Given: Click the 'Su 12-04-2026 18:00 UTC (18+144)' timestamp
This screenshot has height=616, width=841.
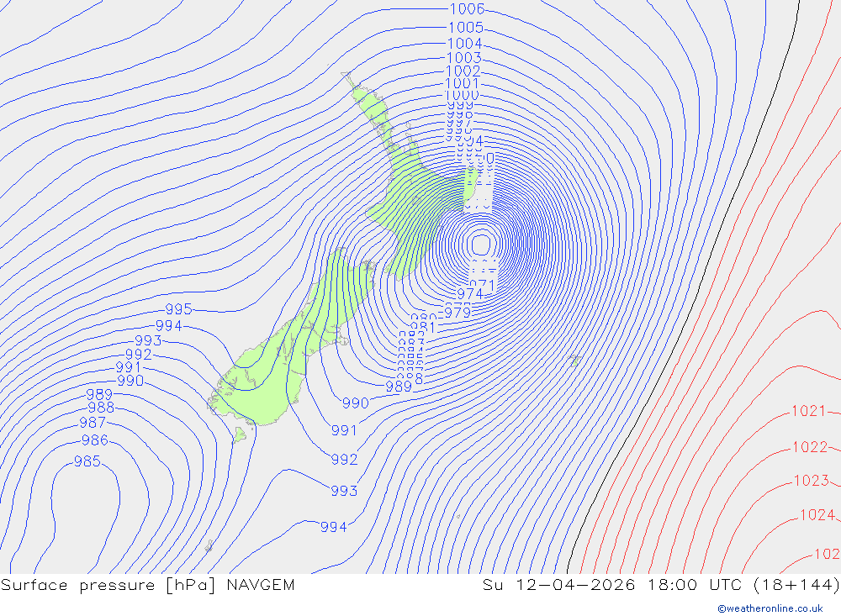Looking at the screenshot, I should (x=661, y=585).
